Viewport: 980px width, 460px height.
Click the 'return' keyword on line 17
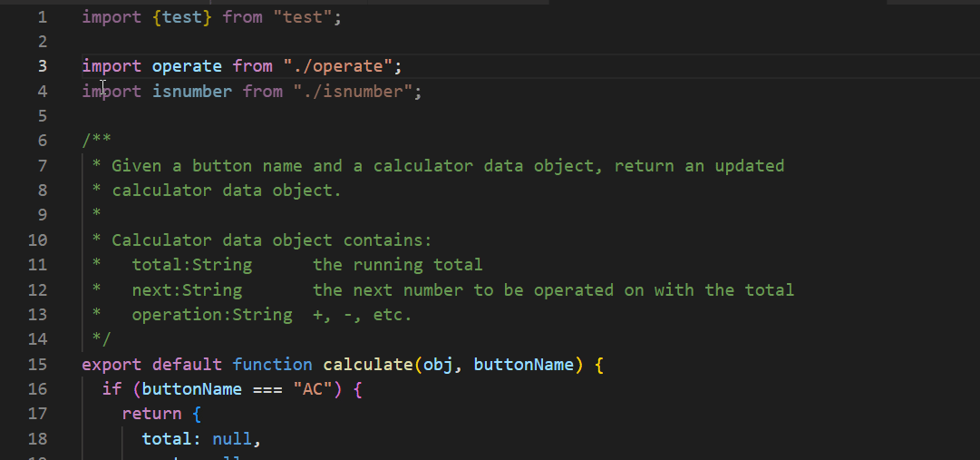[x=152, y=414]
